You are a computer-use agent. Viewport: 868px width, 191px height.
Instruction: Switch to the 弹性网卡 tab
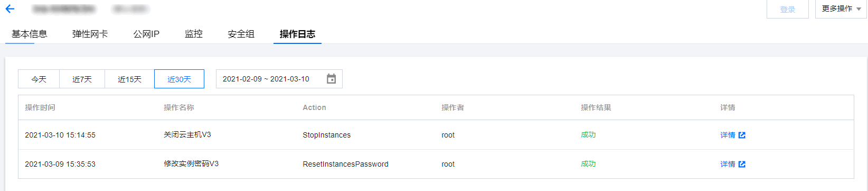90,34
